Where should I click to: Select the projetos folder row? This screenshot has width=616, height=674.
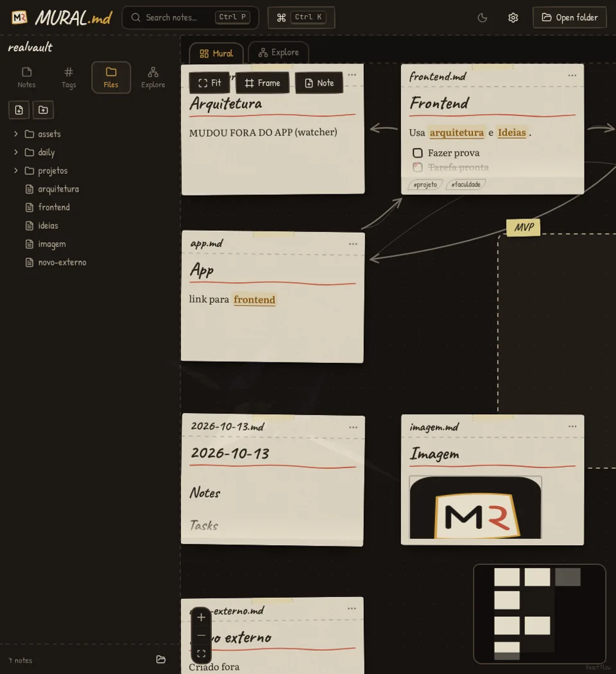click(x=90, y=171)
